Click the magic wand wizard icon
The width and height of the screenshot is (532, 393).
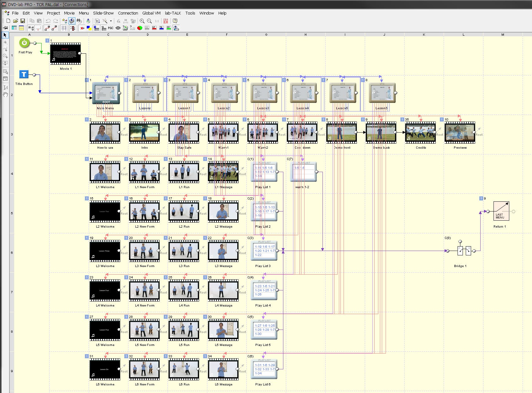[x=105, y=21]
